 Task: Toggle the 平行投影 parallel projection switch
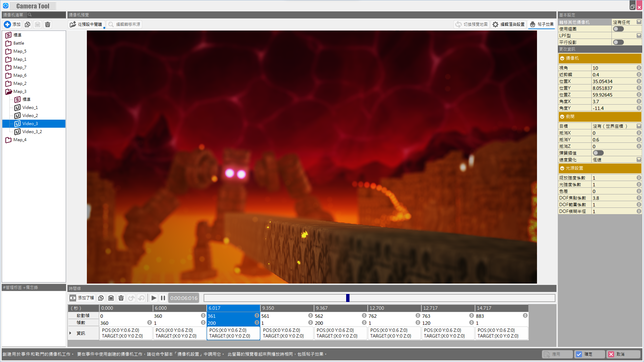pyautogui.click(x=618, y=42)
